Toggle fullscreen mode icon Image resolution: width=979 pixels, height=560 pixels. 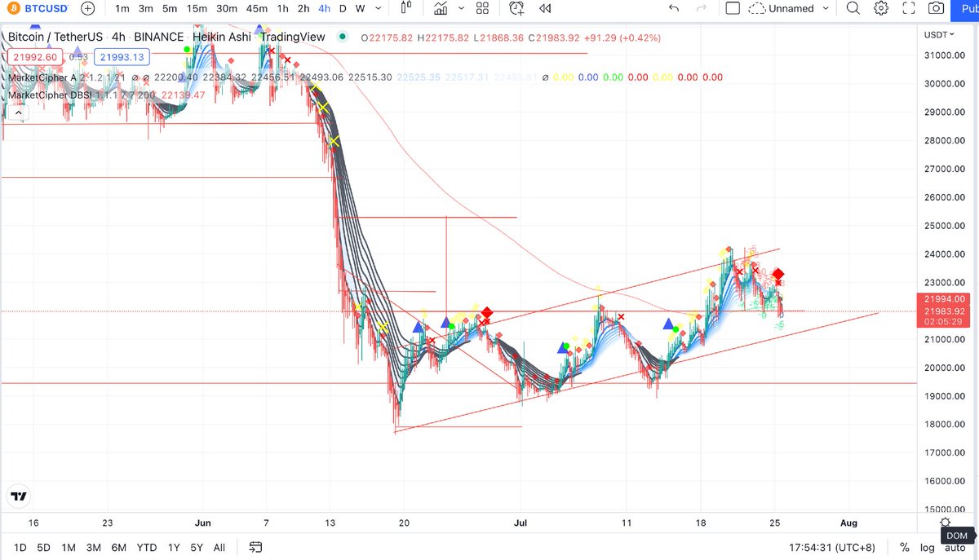tap(910, 8)
